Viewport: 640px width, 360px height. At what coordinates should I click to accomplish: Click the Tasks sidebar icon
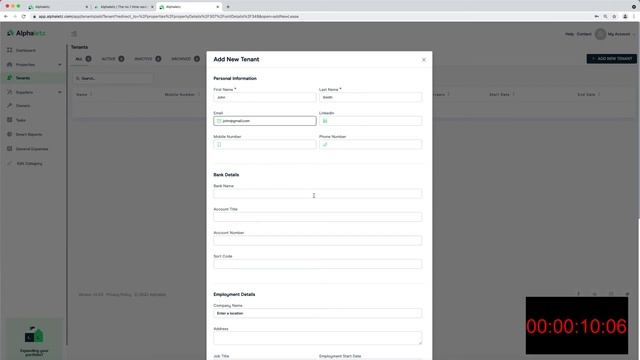(x=9, y=120)
